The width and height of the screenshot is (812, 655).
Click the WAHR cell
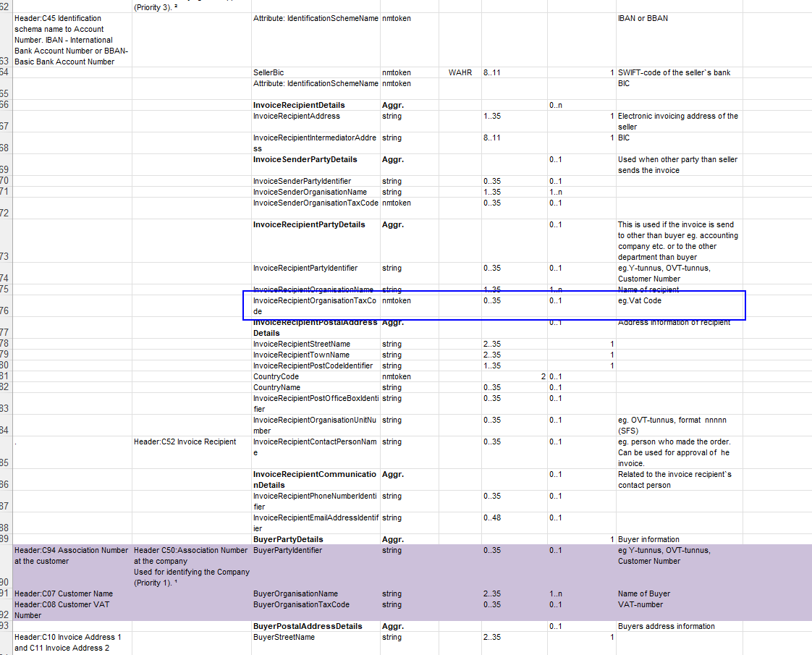click(x=460, y=72)
